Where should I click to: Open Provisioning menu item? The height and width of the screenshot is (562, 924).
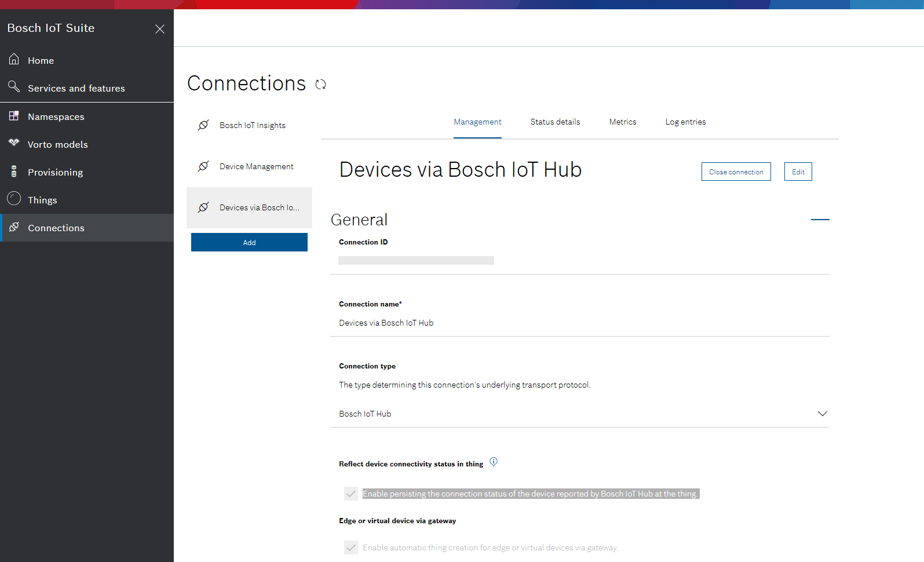tap(87, 172)
